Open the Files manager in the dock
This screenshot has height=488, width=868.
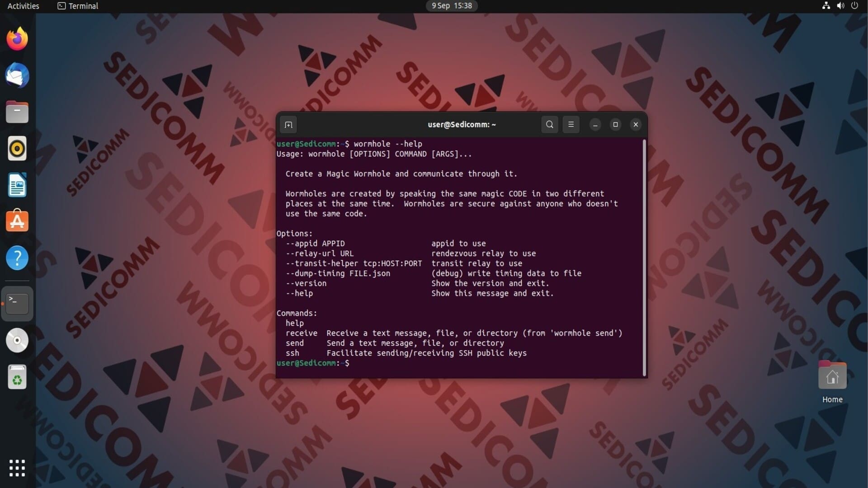pos(17,112)
